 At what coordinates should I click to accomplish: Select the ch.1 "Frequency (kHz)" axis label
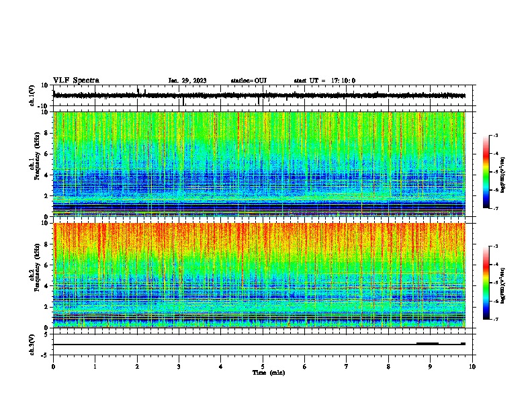click(37, 156)
